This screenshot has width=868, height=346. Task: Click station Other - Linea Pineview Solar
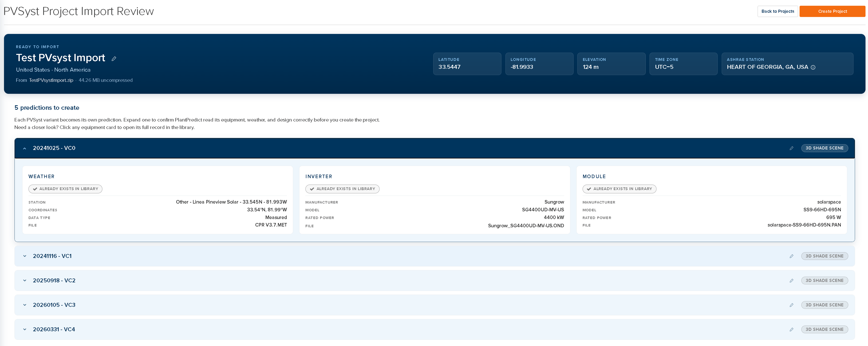pyautogui.click(x=231, y=202)
